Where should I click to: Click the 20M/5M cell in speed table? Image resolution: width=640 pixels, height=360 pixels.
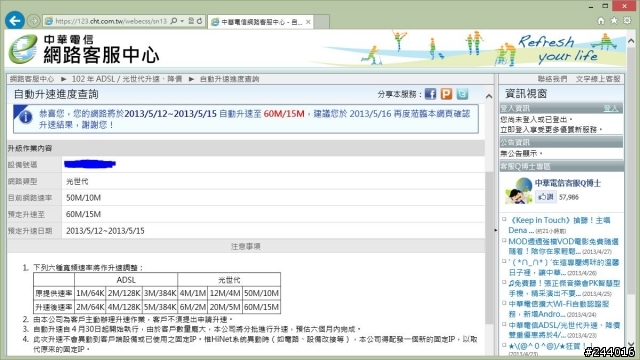(x=225, y=307)
